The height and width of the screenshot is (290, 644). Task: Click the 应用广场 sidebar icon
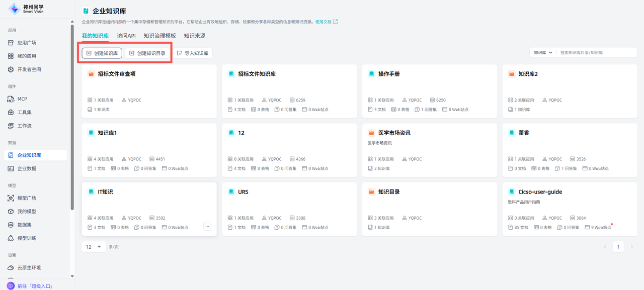tap(11, 43)
